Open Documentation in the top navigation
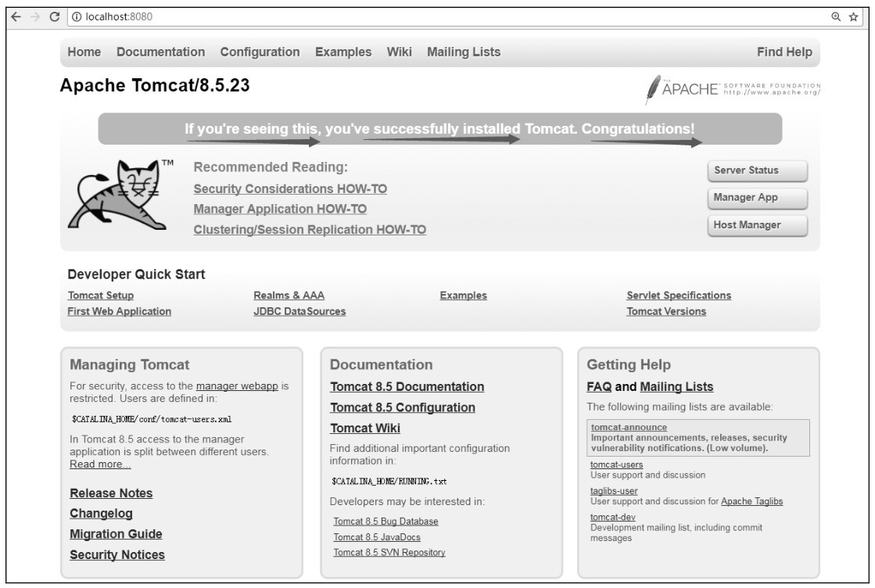 coord(161,52)
